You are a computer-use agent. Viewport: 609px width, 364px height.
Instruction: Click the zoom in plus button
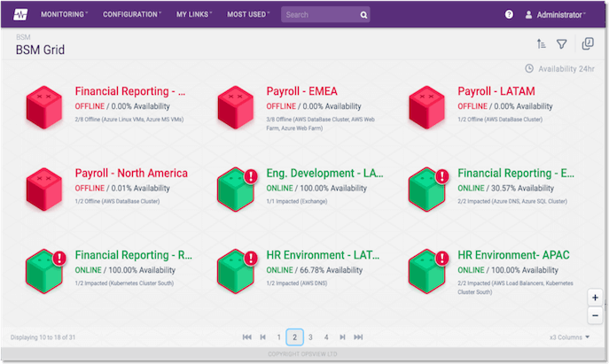pyautogui.click(x=595, y=297)
